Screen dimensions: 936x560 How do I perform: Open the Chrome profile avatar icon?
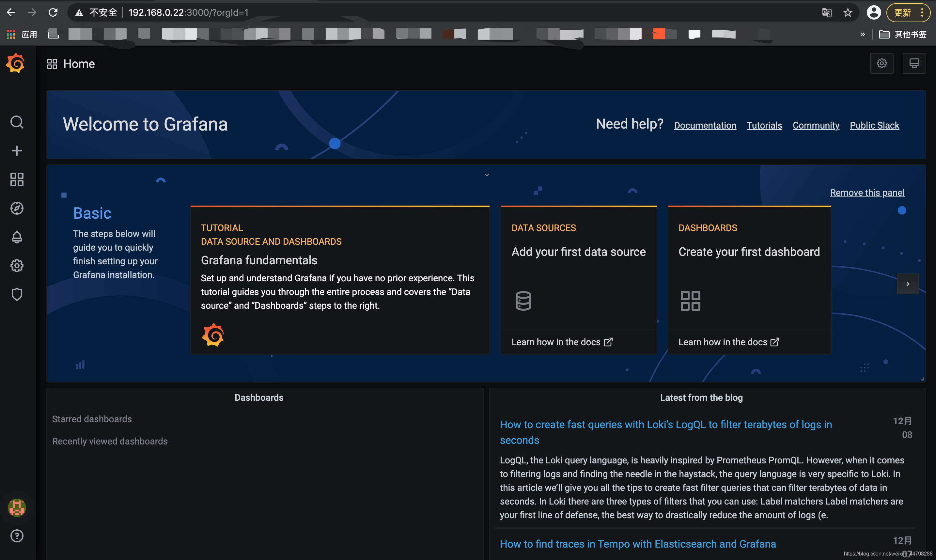coord(874,12)
